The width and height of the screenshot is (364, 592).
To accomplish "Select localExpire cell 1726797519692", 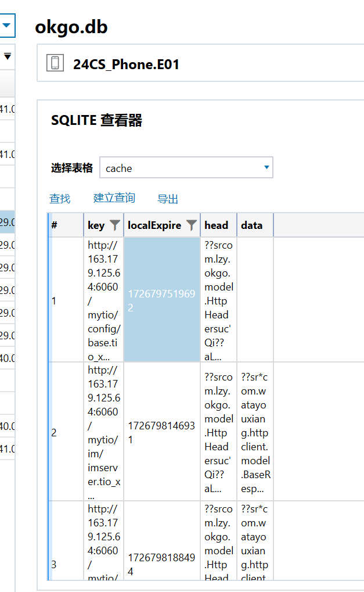I will pos(162,299).
